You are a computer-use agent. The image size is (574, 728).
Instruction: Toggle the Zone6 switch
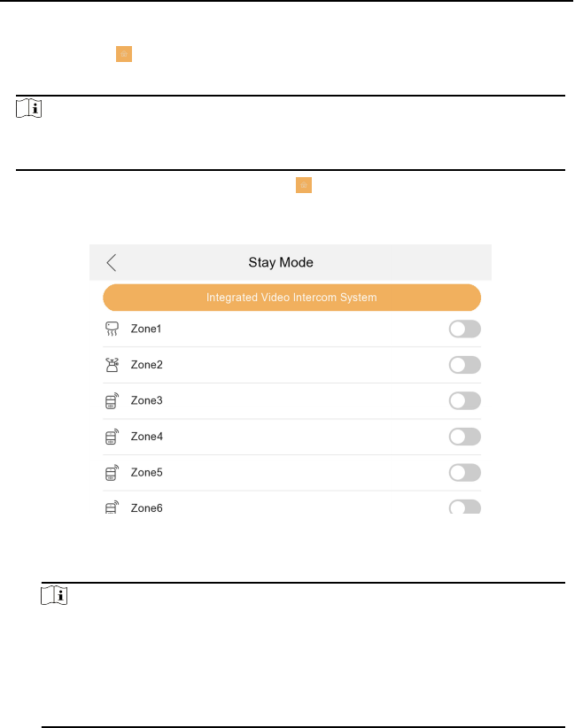tap(464, 507)
